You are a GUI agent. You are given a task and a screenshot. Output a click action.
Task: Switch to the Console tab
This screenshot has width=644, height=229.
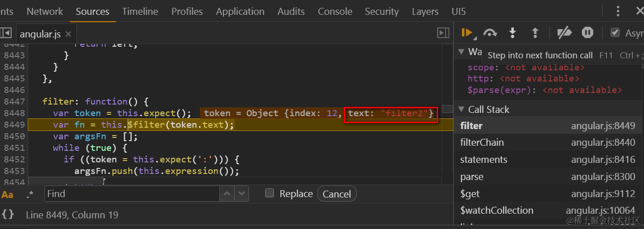pos(335,11)
